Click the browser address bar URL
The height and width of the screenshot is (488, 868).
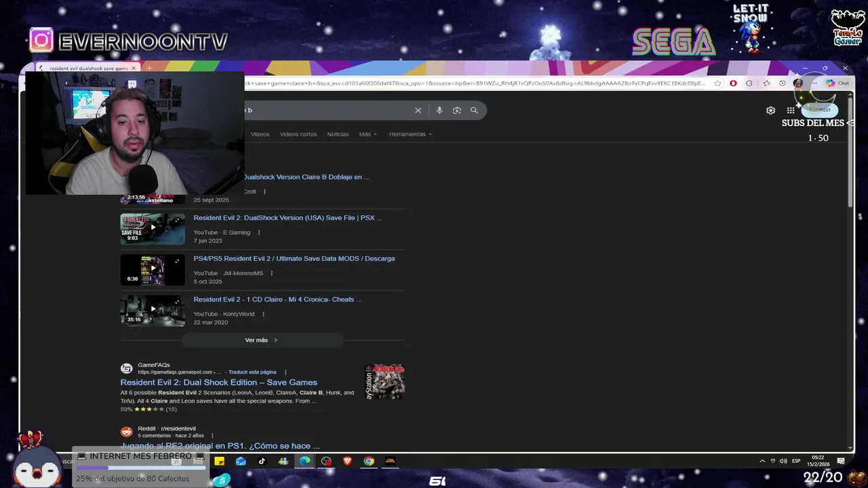[x=475, y=83]
